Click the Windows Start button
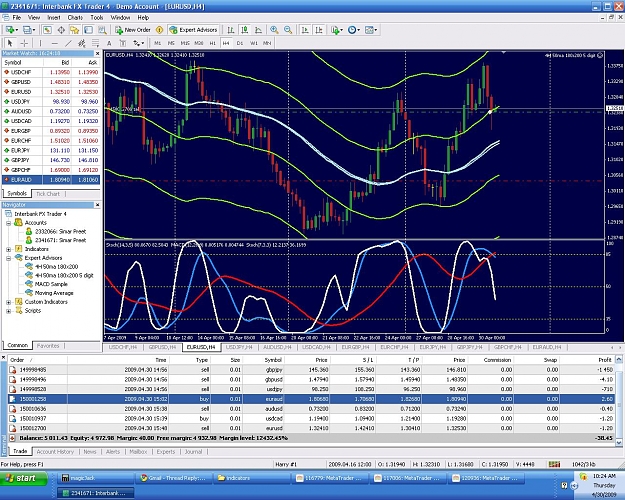This screenshot has width=625, height=500. (23, 478)
